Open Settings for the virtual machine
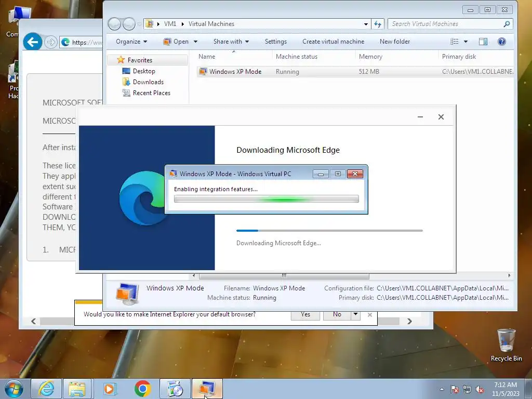 [x=275, y=42]
